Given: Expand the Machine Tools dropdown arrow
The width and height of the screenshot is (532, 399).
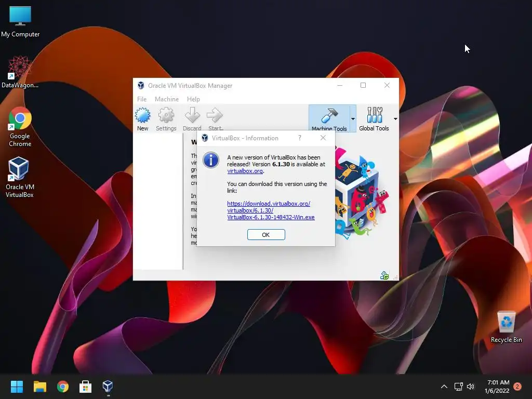Looking at the screenshot, I should [353, 119].
